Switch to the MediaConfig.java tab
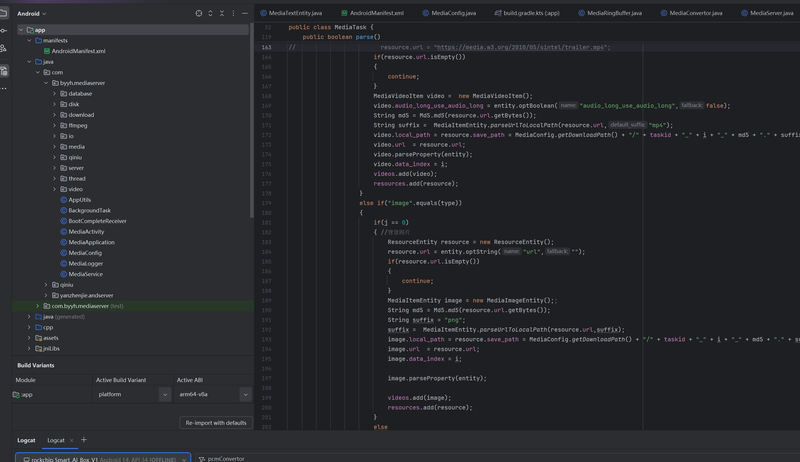The width and height of the screenshot is (800, 462). pyautogui.click(x=453, y=13)
